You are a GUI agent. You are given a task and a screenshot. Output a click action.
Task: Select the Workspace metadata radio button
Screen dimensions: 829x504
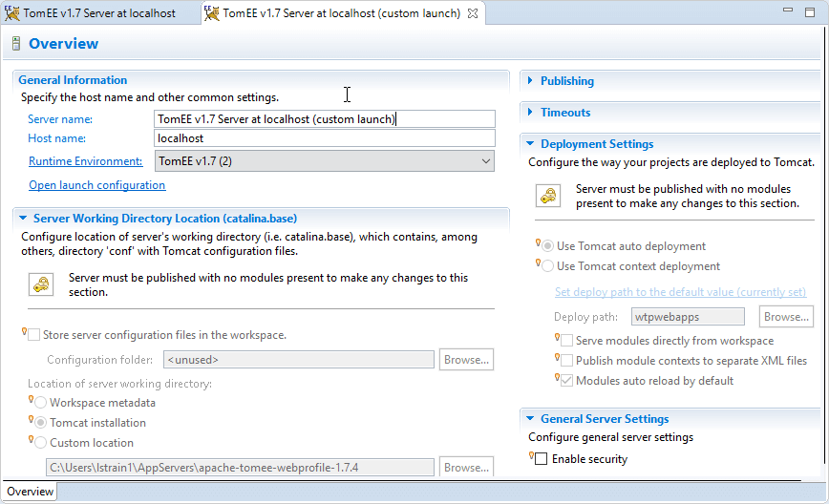click(41, 403)
